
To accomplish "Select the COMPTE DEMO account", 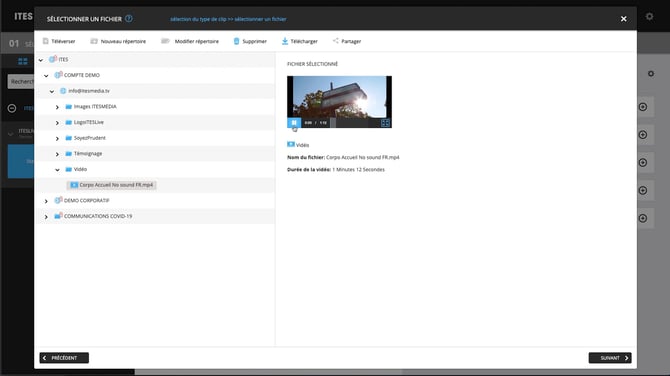I will coord(77,75).
